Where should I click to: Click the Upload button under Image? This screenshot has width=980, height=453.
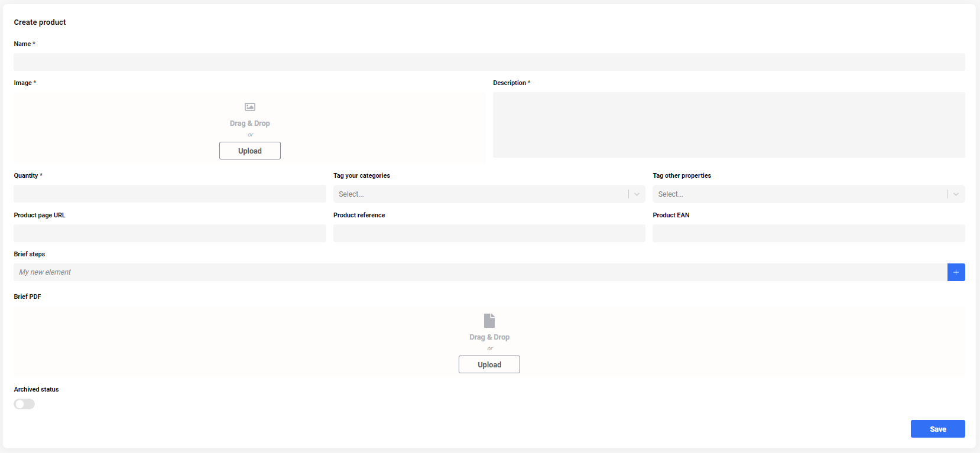click(250, 151)
